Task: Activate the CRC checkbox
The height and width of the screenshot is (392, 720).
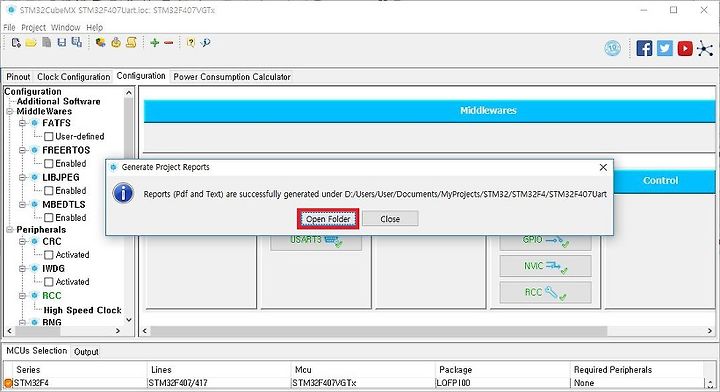Action: tap(48, 255)
